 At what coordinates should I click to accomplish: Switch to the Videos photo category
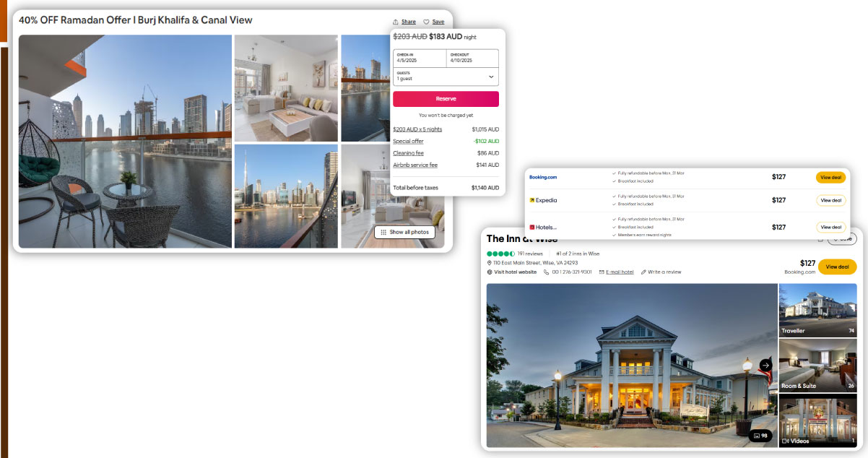817,422
